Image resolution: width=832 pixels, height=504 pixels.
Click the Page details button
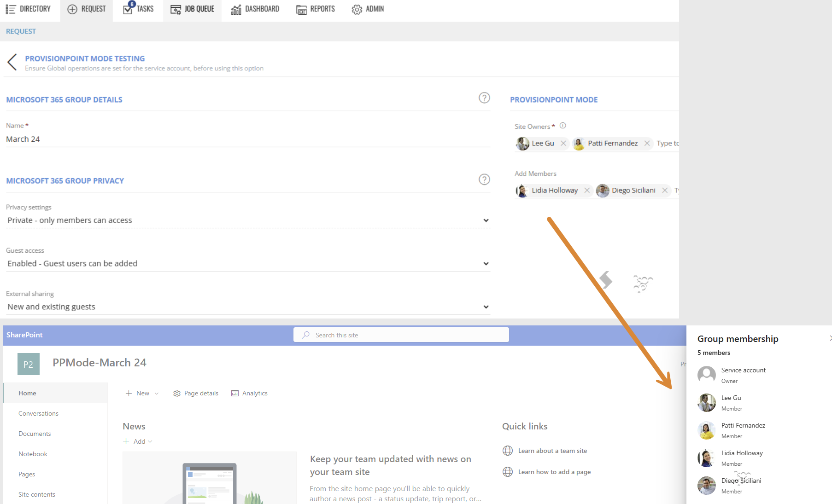[x=196, y=393]
